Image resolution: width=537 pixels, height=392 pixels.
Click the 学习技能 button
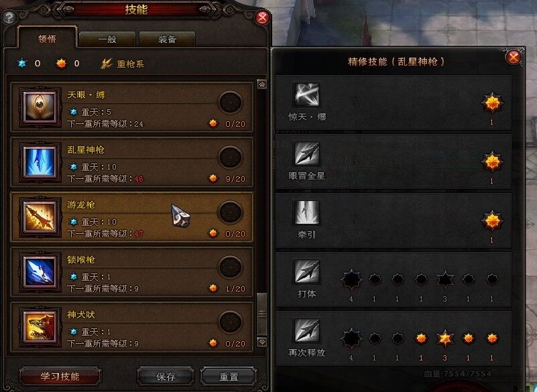point(60,376)
